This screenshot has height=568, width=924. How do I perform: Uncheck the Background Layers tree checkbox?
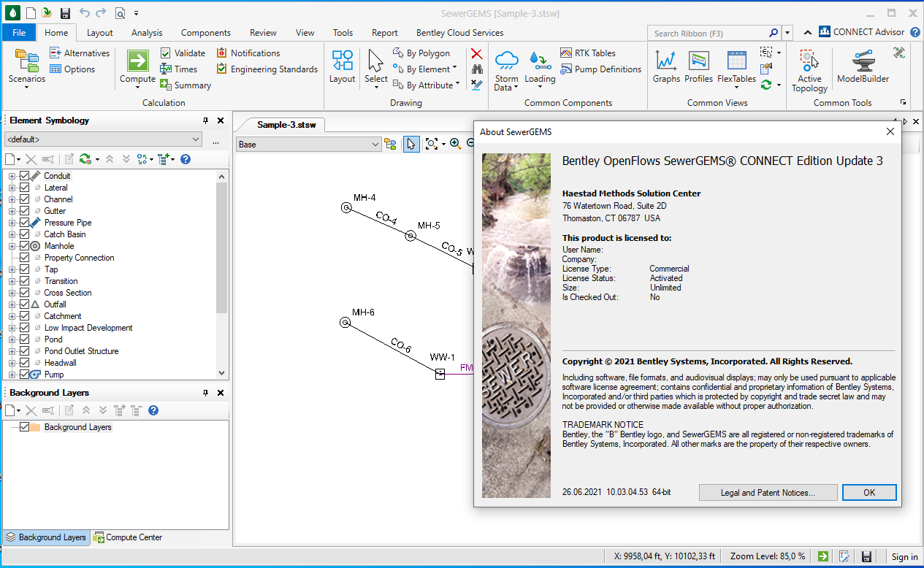24,427
